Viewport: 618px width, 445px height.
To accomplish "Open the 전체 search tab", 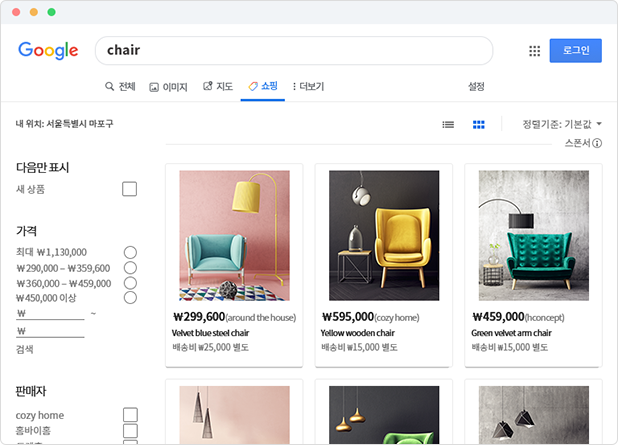I will [x=120, y=86].
